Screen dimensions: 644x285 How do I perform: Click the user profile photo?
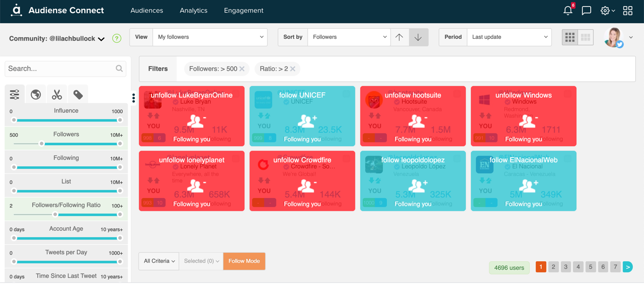pyautogui.click(x=614, y=37)
